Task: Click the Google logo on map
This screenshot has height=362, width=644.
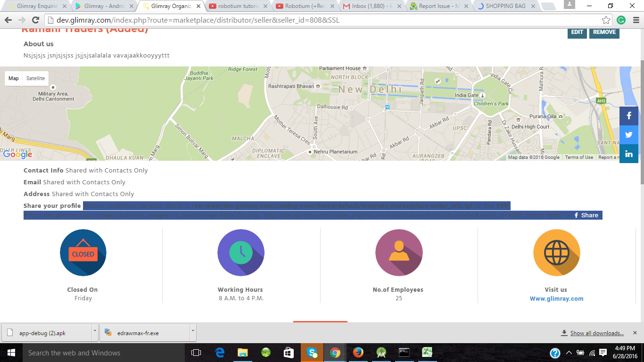Action: coord(18,154)
